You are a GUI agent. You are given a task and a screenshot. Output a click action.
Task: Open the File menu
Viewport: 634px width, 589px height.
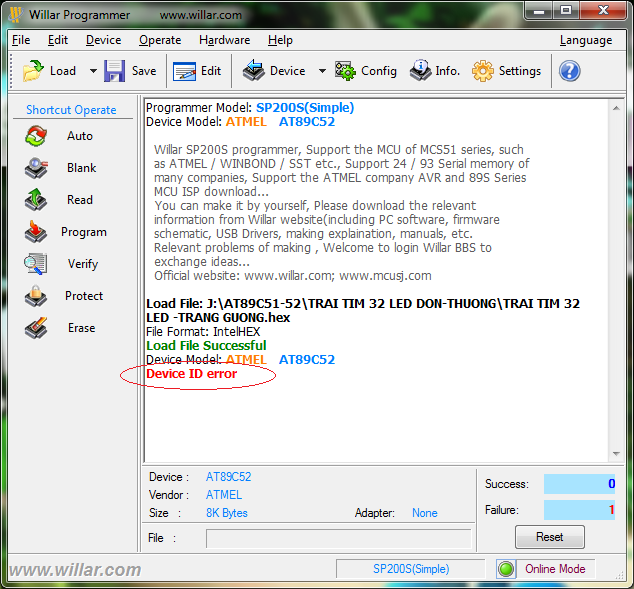(21, 40)
